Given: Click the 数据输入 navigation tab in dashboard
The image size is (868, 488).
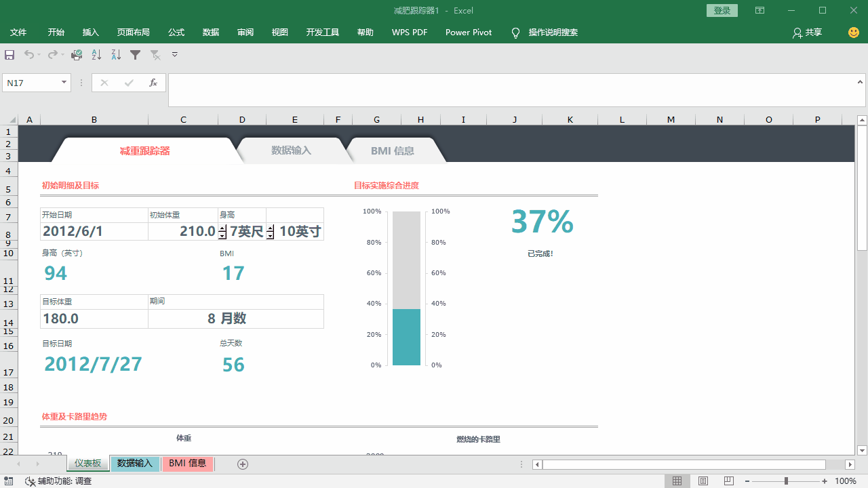Looking at the screenshot, I should (x=292, y=150).
